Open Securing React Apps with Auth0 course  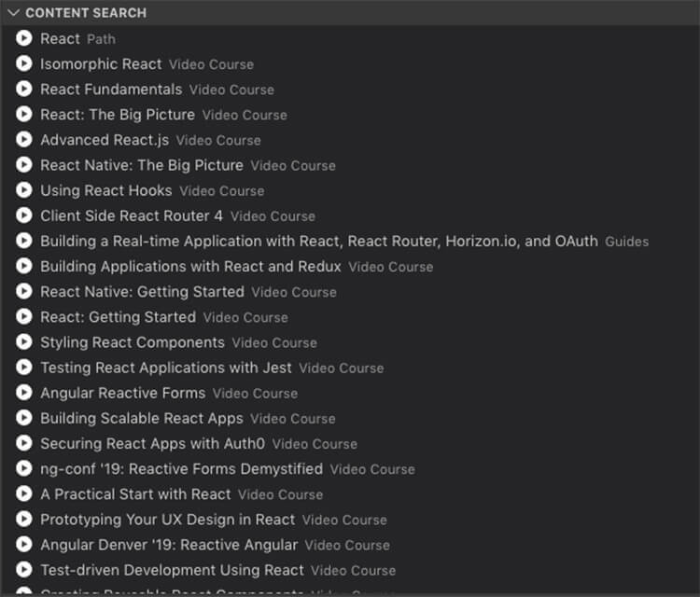[199, 443]
